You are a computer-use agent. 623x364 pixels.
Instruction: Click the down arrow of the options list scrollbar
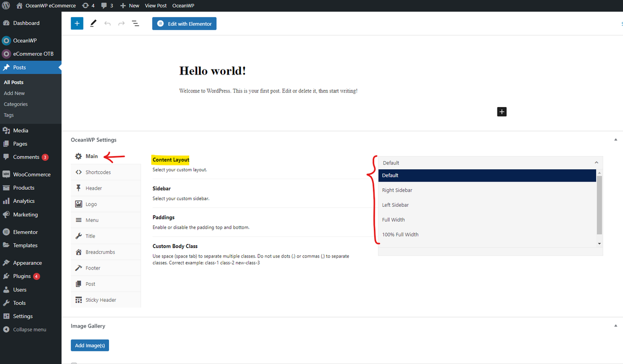[599, 243]
